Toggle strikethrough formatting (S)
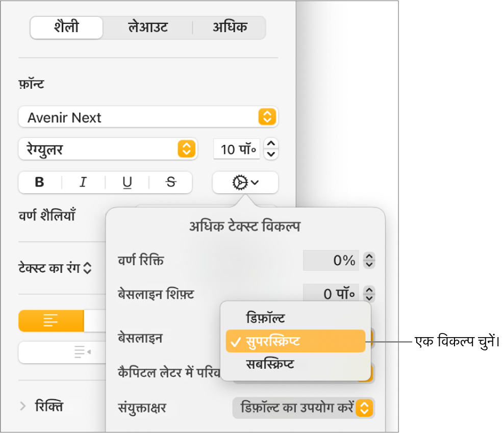 pos(171,182)
